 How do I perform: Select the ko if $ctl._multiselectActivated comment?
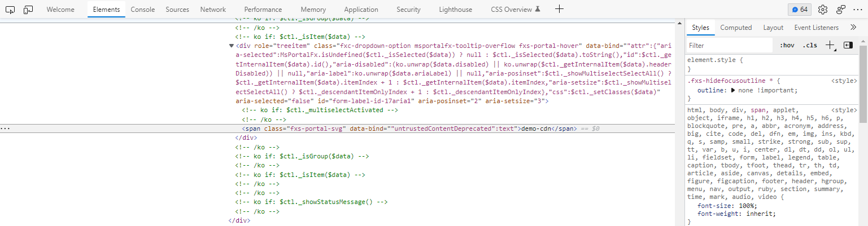point(320,110)
